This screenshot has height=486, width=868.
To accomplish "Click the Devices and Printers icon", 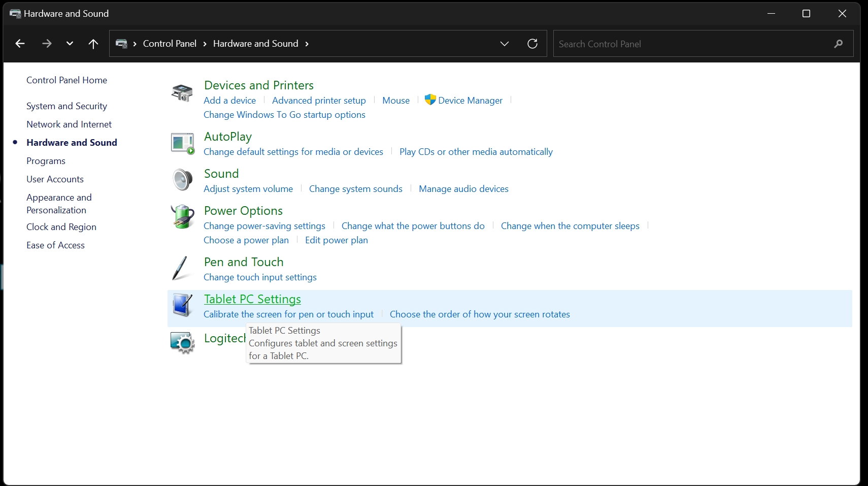I will tap(182, 93).
